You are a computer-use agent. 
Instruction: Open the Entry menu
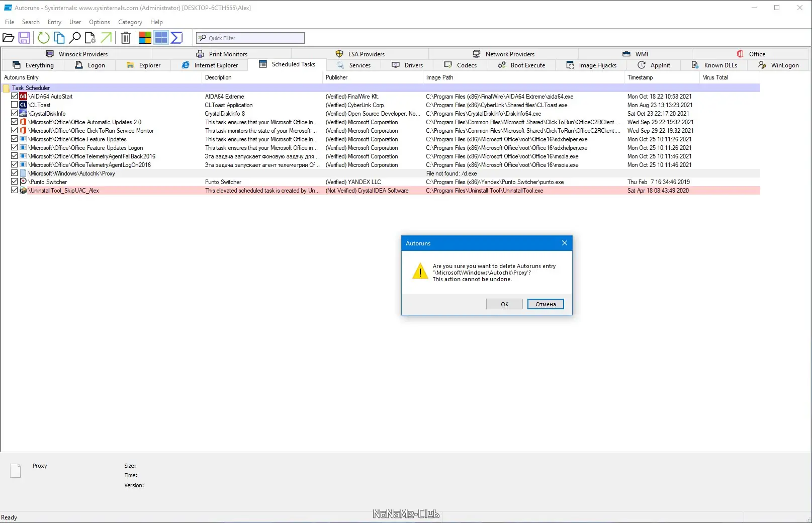(54, 22)
